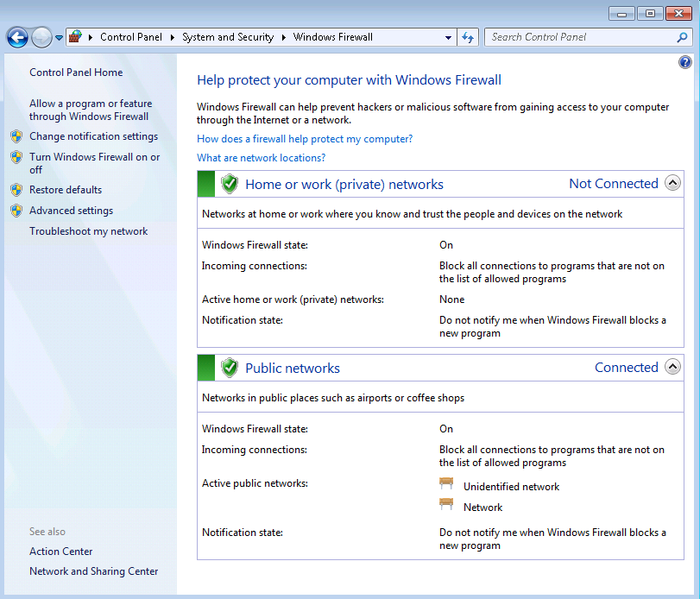Allow a program or feature through Windows Firewall
700x599 pixels.
91,110
